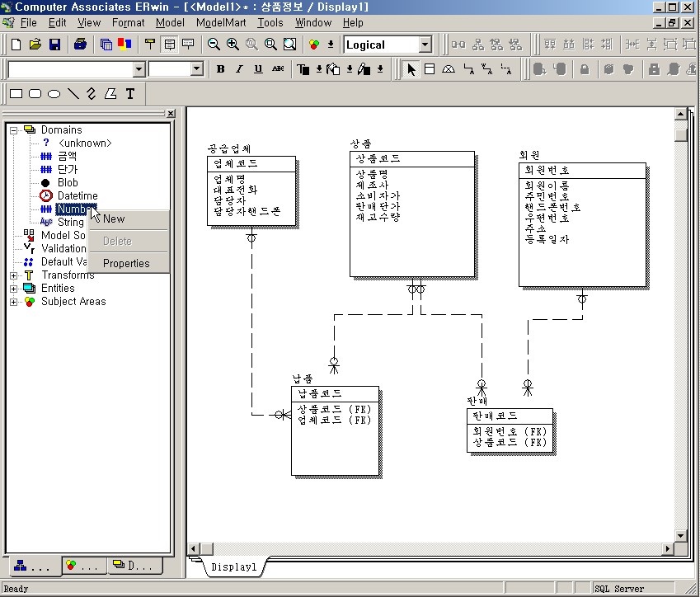Toggle attribute display level icon
This screenshot has height=597, width=700.
(170, 45)
